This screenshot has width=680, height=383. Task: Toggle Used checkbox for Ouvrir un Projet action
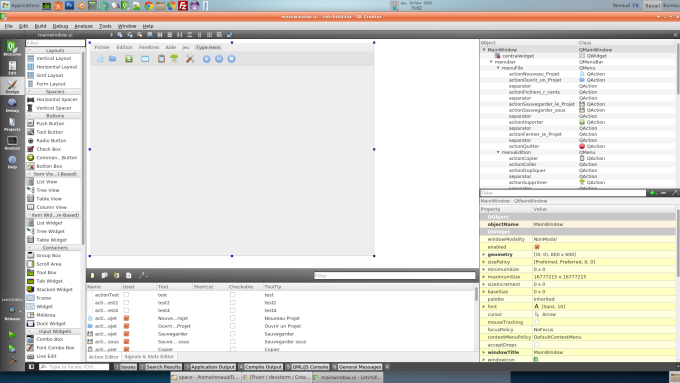tap(126, 326)
